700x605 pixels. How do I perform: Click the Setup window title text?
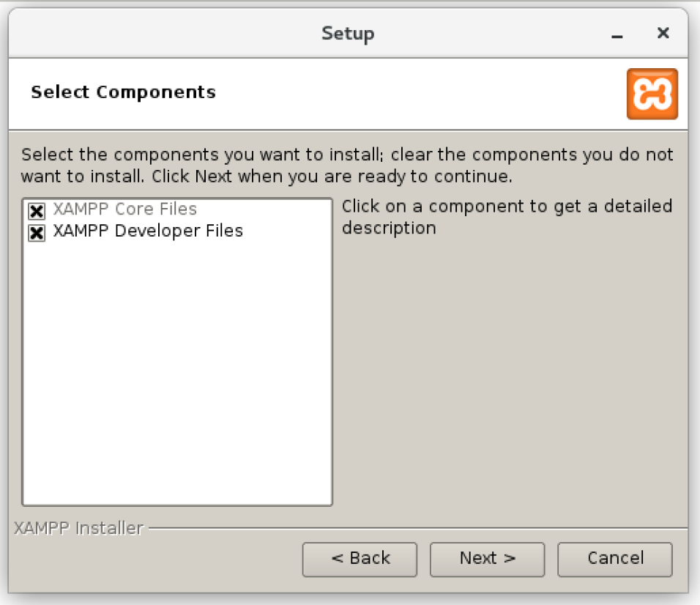(x=349, y=34)
